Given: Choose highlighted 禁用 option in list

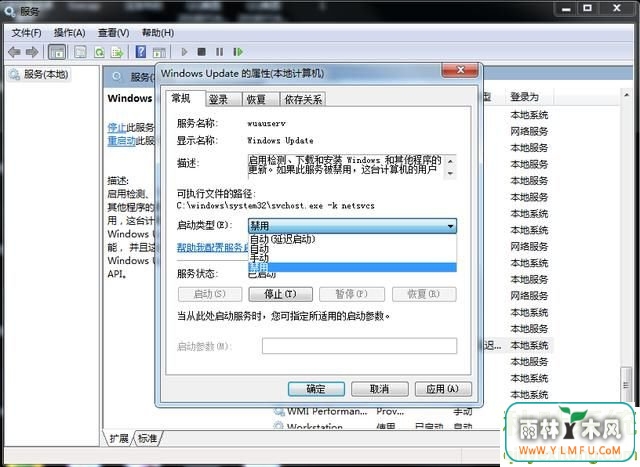Looking at the screenshot, I should [x=352, y=267].
